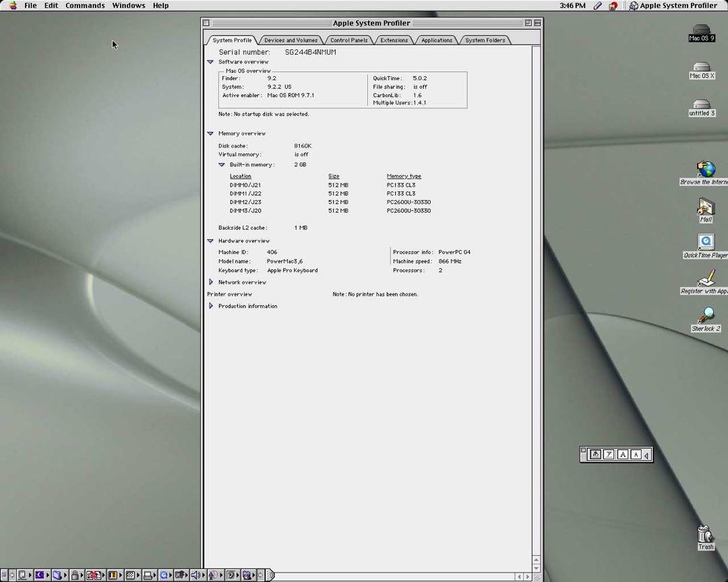
Task: Click the profiler window collapse box
Action: point(537,23)
